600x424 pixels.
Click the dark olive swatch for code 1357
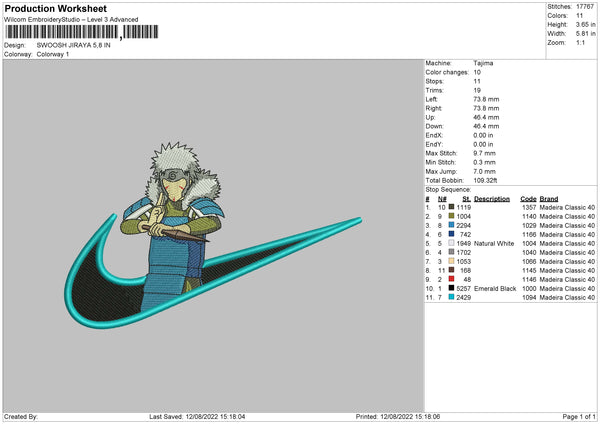click(451, 207)
